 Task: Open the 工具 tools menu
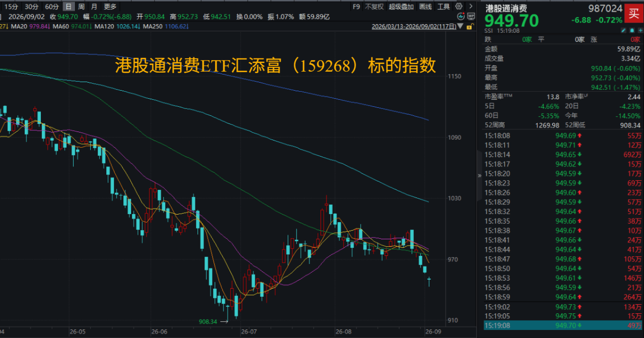click(x=444, y=7)
